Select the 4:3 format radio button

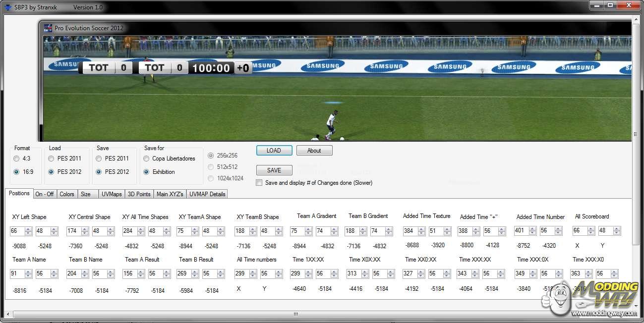coord(16,159)
